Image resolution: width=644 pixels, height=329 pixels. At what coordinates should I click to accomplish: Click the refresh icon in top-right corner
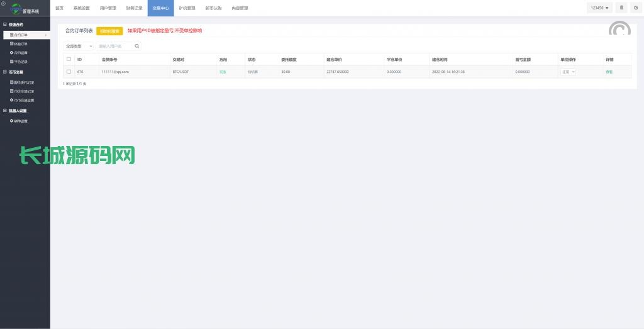click(635, 8)
